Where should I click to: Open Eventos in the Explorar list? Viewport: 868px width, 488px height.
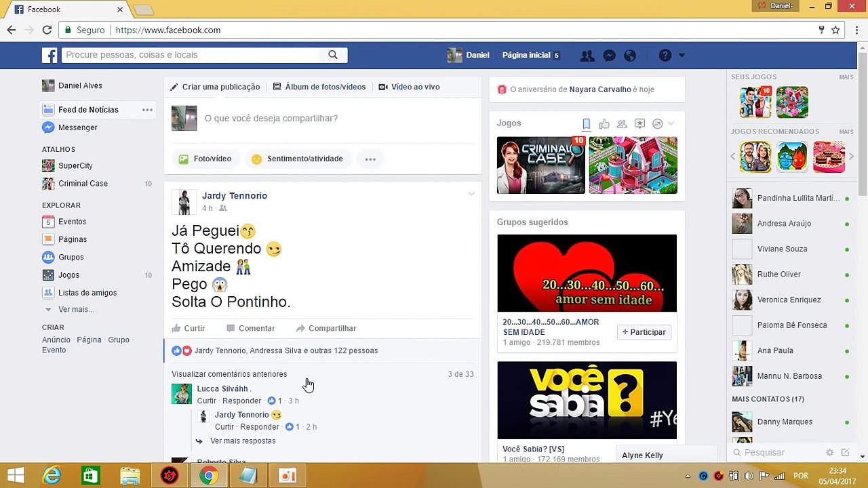(72, 222)
